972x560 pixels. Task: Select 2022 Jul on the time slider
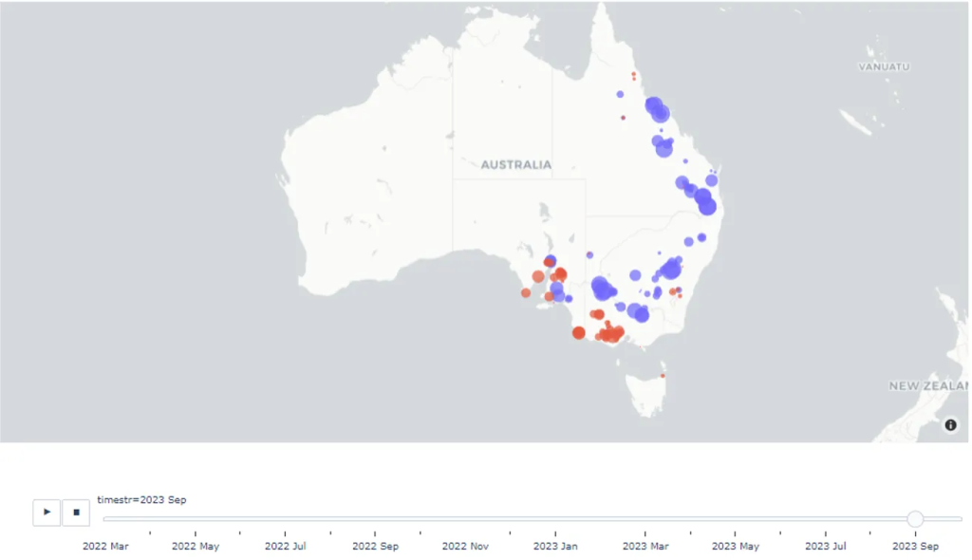click(x=285, y=519)
